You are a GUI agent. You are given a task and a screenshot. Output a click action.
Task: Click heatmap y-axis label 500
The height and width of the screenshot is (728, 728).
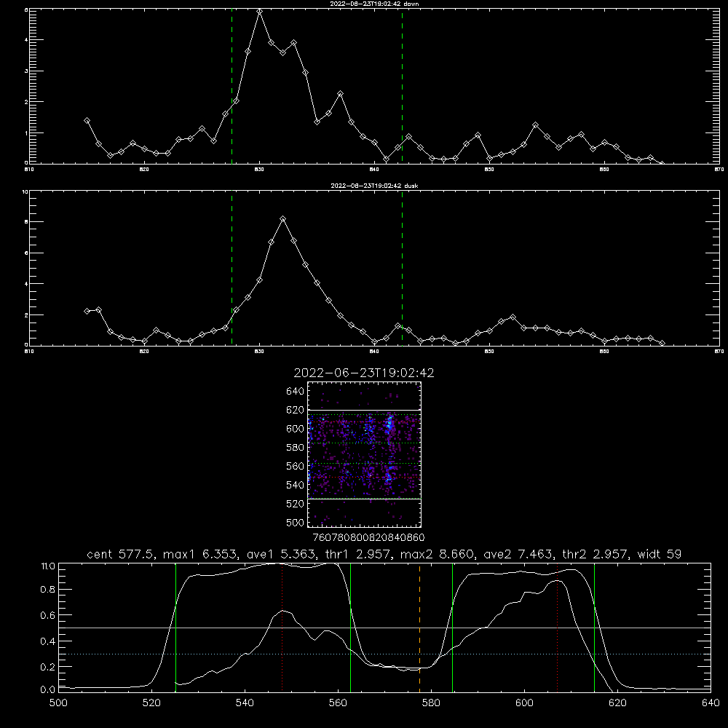(296, 522)
